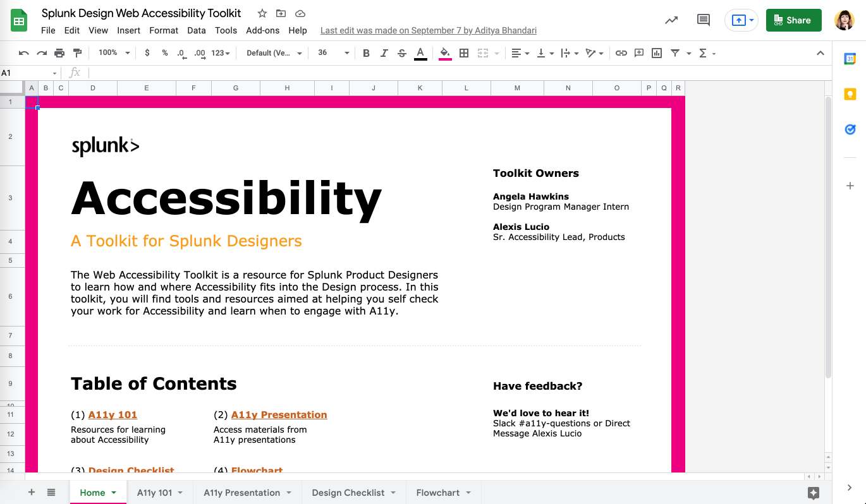
Task: Open the Google account avatar
Action: coord(845,20)
